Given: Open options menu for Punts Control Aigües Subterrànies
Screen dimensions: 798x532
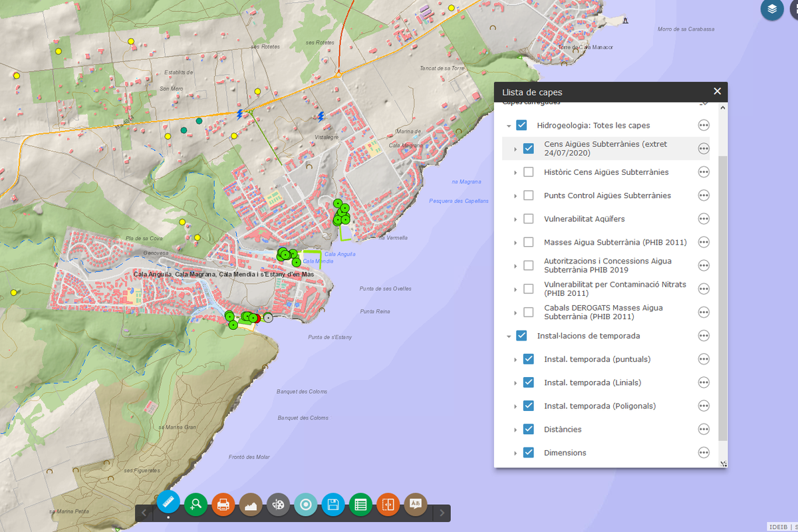Looking at the screenshot, I should tap(704, 196).
